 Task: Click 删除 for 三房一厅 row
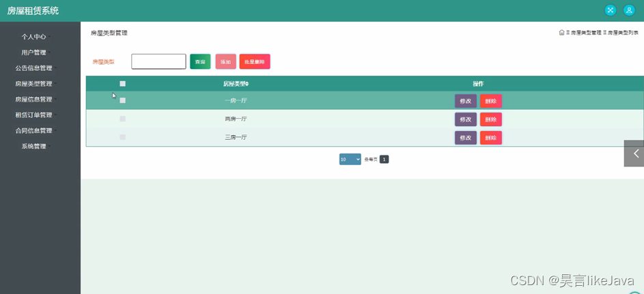click(x=491, y=138)
